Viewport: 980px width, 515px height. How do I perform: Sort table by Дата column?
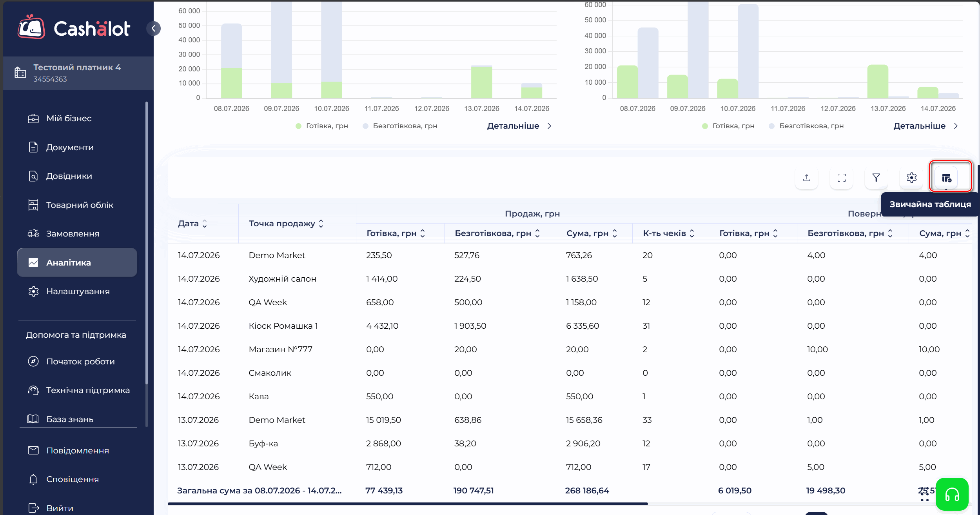(x=192, y=224)
